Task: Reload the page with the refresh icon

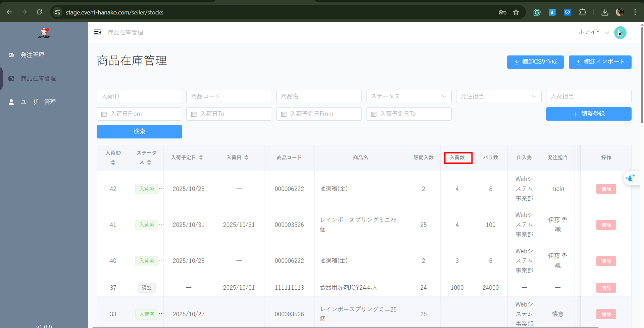Action: tap(40, 12)
